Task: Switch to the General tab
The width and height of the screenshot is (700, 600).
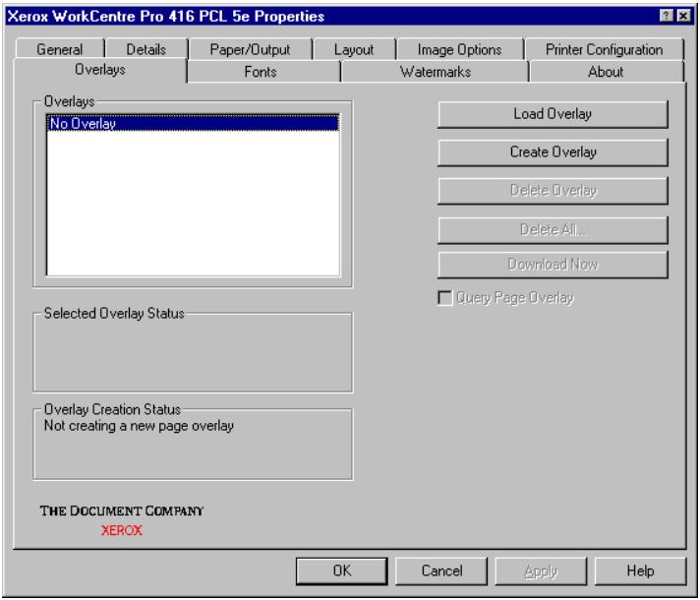Action: (x=60, y=49)
